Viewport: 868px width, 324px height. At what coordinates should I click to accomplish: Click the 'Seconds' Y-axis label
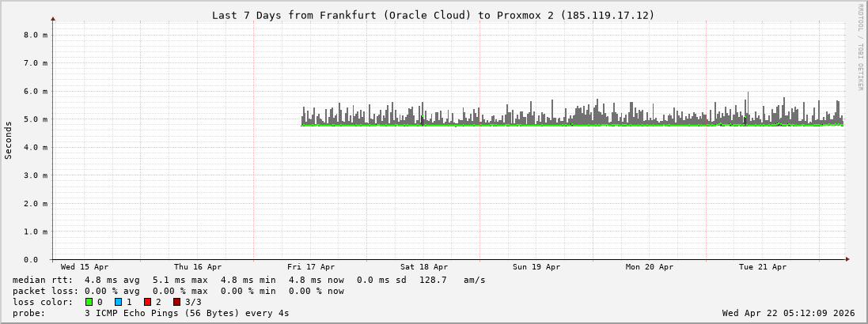click(9, 140)
